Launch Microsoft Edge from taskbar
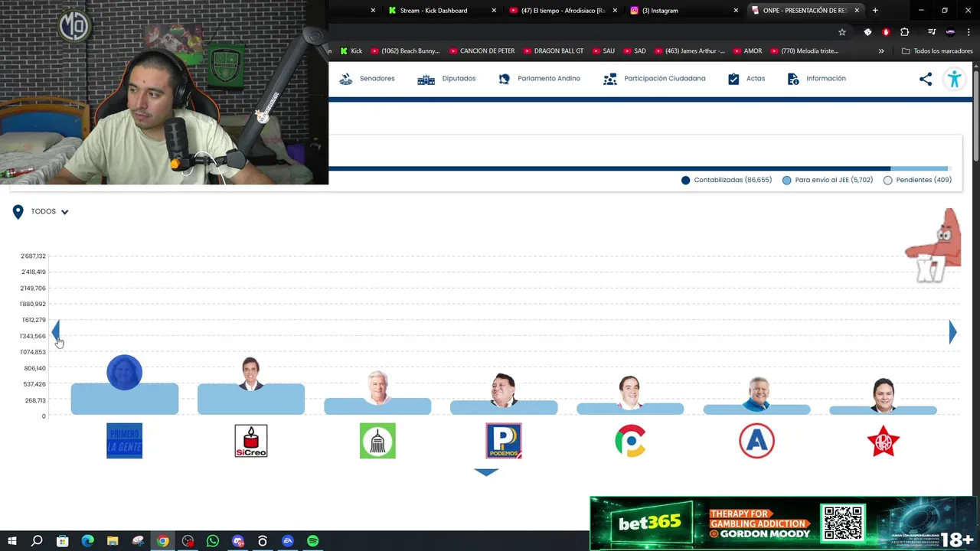Image resolution: width=980 pixels, height=551 pixels. 87,541
